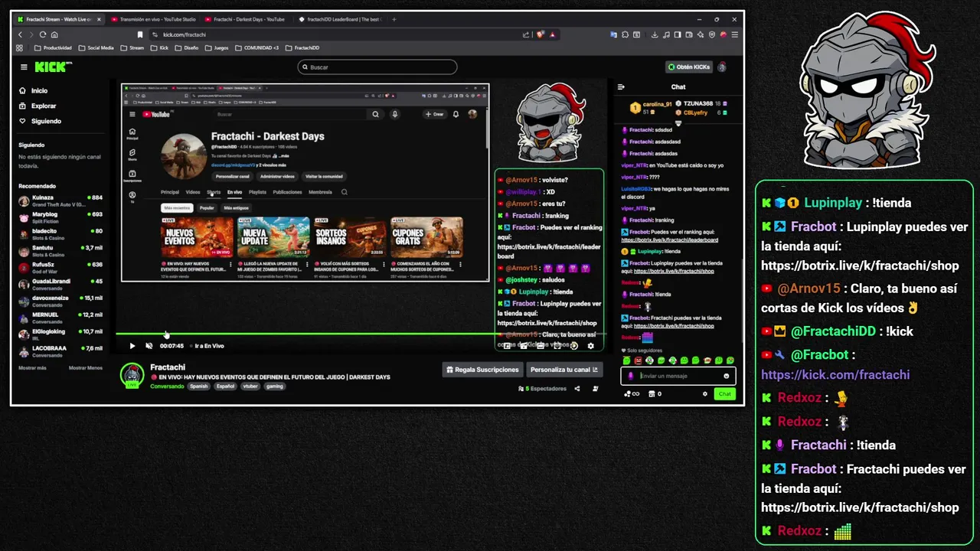Open the stream player settings gear
This screenshot has width=980, height=551.
pos(590,346)
